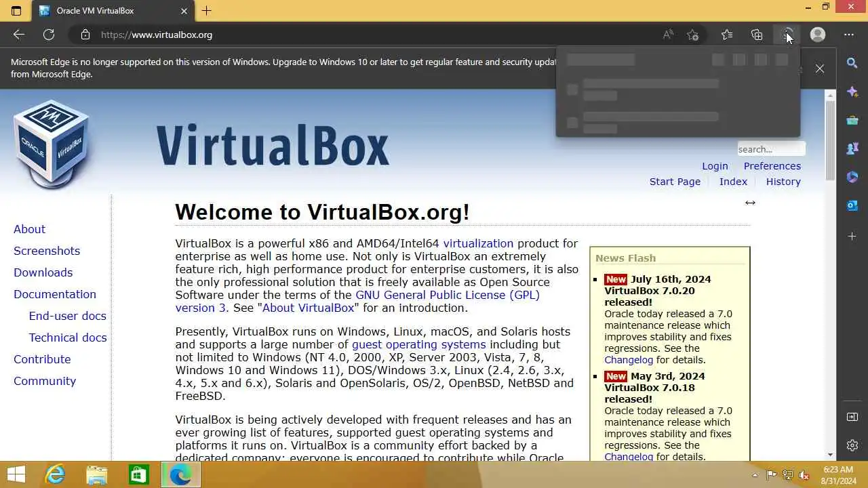The height and width of the screenshot is (488, 868).
Task: Go back to the previous page
Action: pyautogui.click(x=19, y=35)
